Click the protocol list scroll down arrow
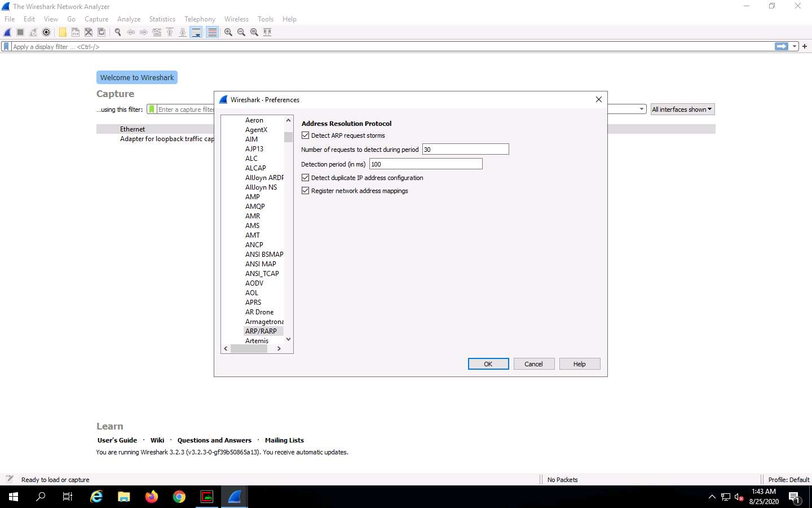This screenshot has width=812, height=508. [289, 339]
